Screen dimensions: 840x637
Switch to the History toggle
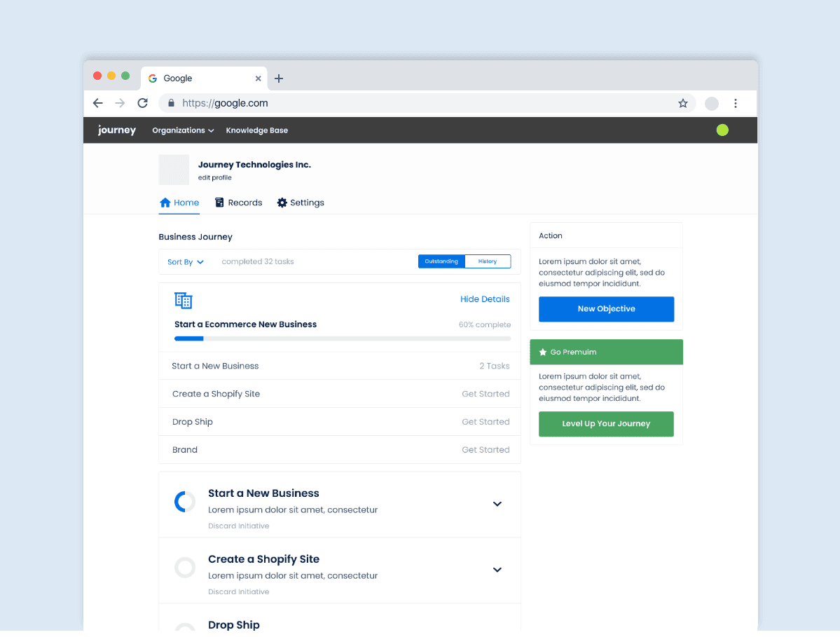point(488,261)
